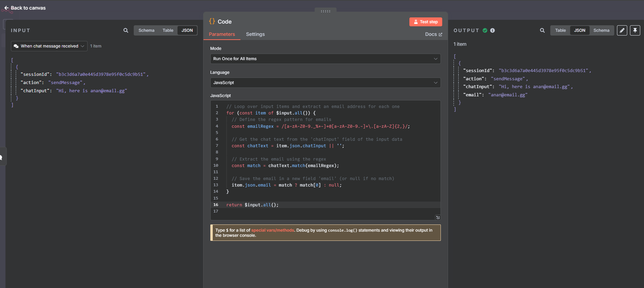644x288 pixels.
Task: Open the special vars/methods link
Action: [273, 230]
